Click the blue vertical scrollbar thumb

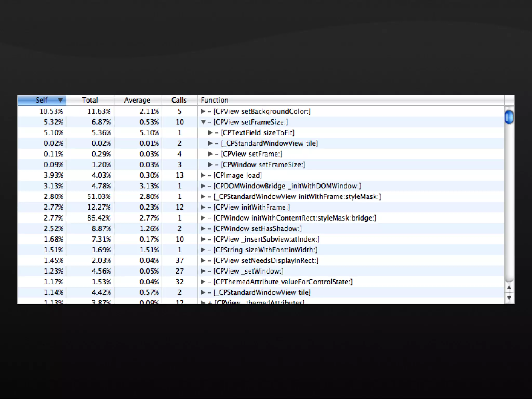509,117
